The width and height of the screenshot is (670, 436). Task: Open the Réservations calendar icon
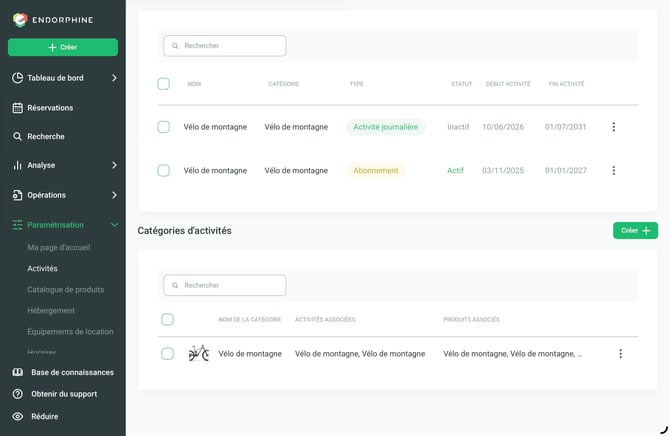(x=18, y=108)
